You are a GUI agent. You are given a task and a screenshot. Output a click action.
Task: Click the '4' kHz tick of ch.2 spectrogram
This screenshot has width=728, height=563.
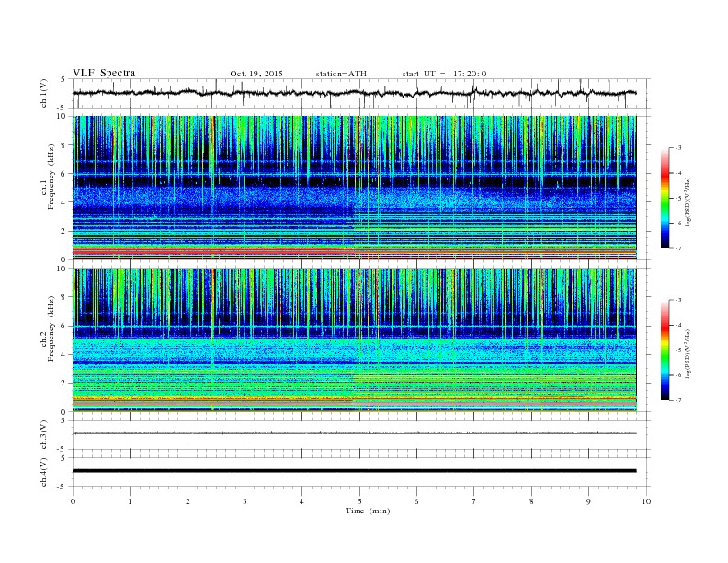coord(64,354)
